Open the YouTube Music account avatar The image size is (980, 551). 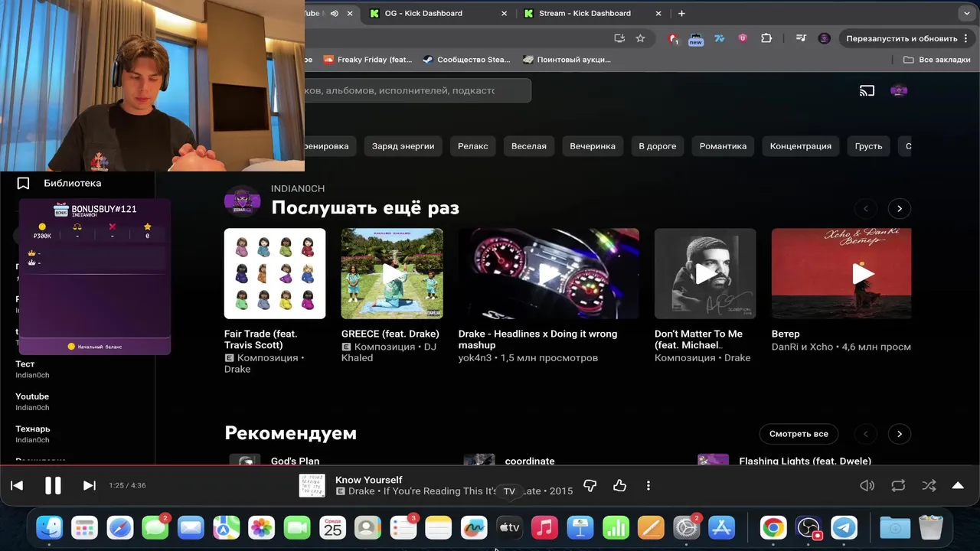point(899,90)
